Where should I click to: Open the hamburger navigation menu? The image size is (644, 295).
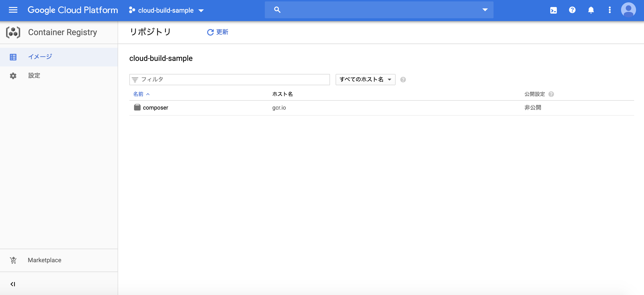(x=13, y=10)
